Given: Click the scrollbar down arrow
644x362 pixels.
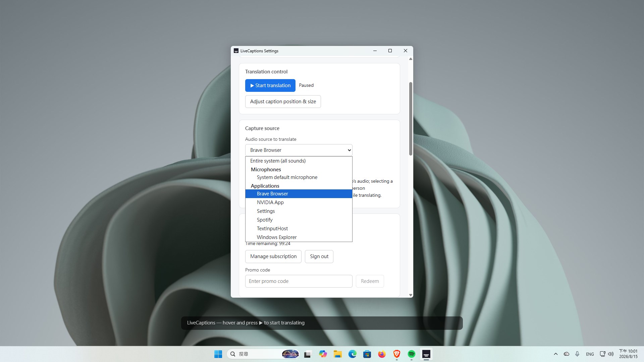Looking at the screenshot, I should tap(411, 295).
